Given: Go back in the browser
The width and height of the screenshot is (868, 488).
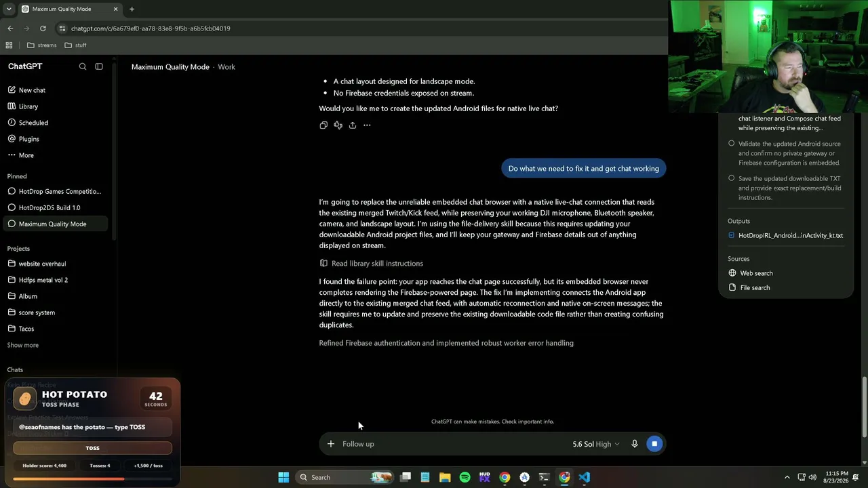Looking at the screenshot, I should pos(10,28).
